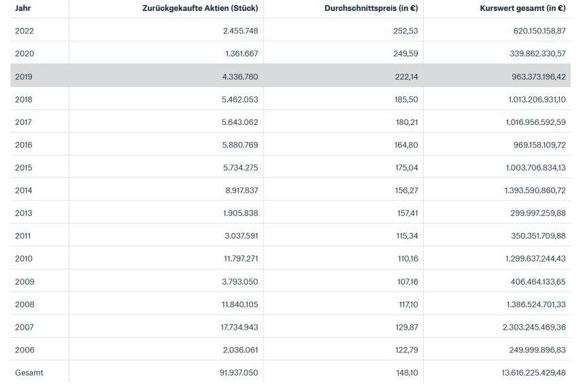
Task: Click the 2015 year cell
Action: point(24,168)
